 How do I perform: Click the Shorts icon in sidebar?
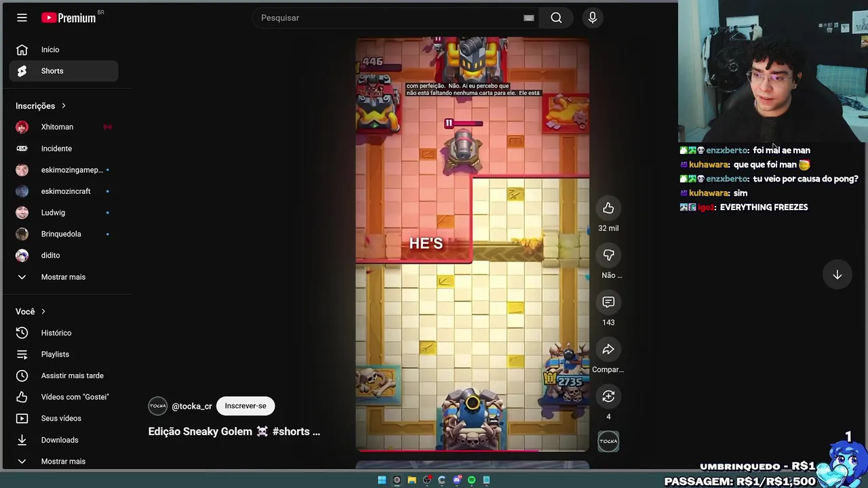[x=22, y=71]
